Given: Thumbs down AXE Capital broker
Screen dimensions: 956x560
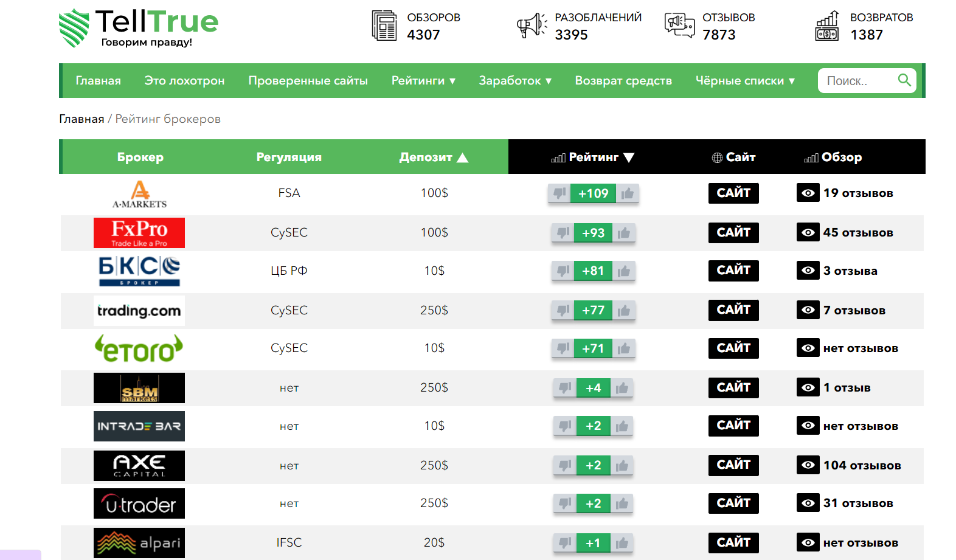Looking at the screenshot, I should 565,466.
